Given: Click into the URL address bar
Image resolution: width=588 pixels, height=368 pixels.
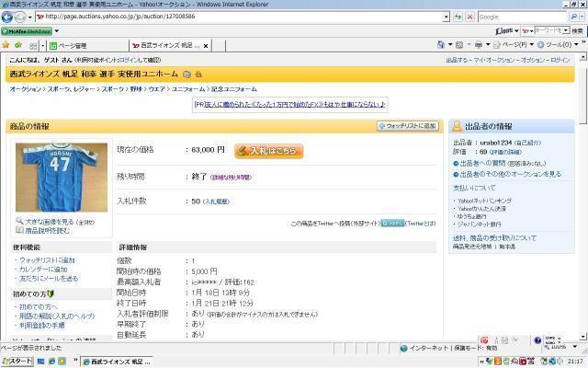Looking at the screenshot, I should click(x=240, y=17).
